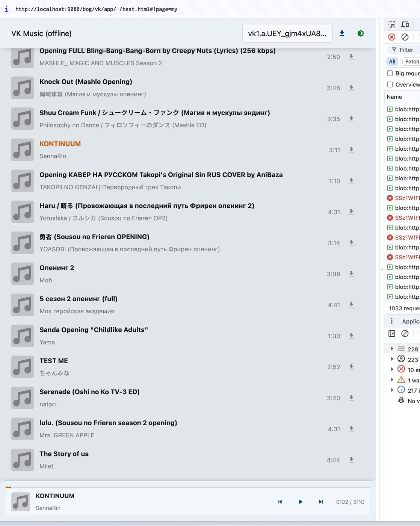The width and height of the screenshot is (420, 526).
Task: Stop recording network log in DevTools
Action: point(392,37)
